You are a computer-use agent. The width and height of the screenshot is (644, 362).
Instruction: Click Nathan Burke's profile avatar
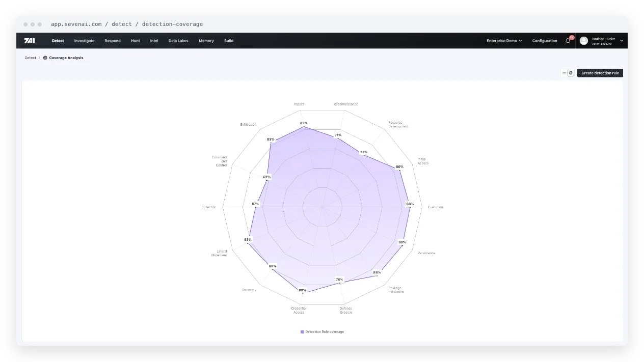pyautogui.click(x=584, y=41)
